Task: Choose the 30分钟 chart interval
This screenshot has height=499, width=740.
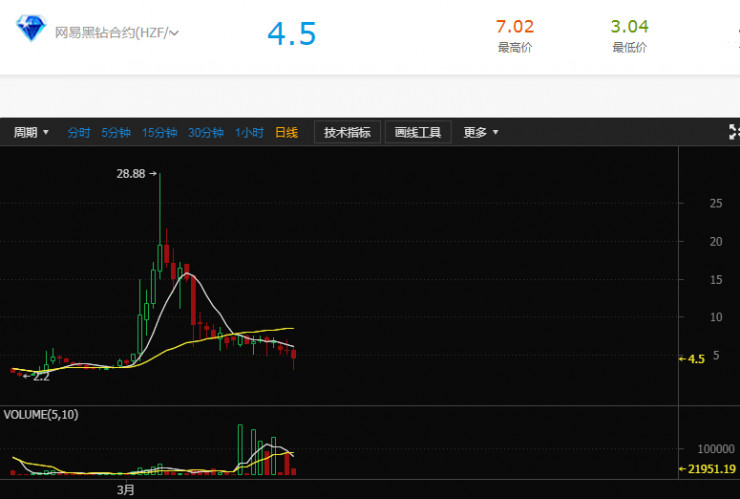Action: tap(205, 132)
